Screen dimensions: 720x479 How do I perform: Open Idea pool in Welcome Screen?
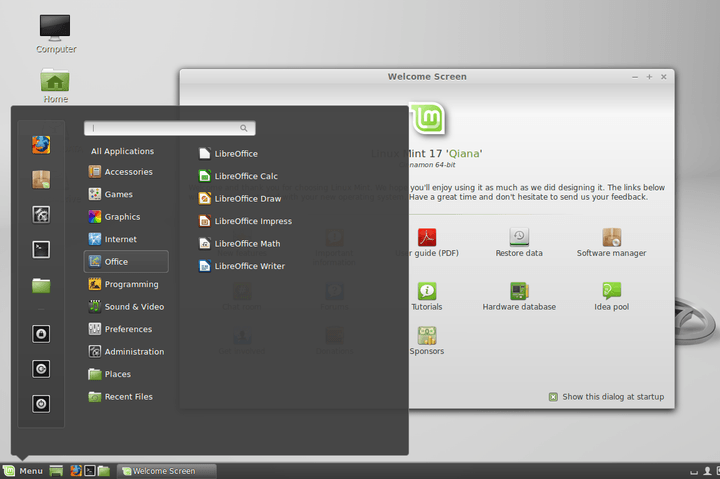(x=612, y=297)
